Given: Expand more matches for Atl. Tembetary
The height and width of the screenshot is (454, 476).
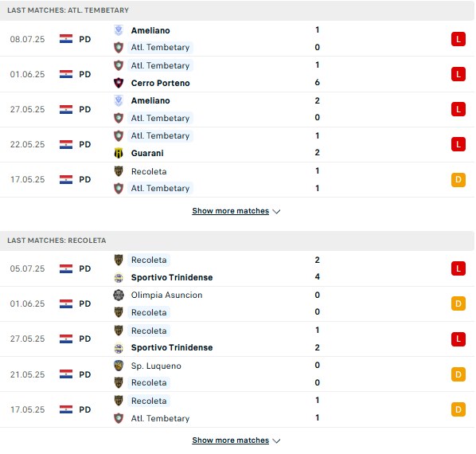Looking at the screenshot, I should pos(230,211).
